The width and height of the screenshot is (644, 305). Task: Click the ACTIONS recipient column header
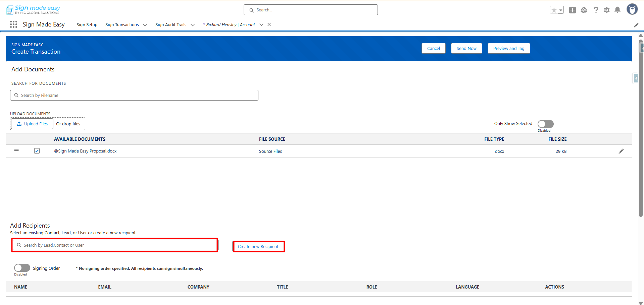click(554, 287)
